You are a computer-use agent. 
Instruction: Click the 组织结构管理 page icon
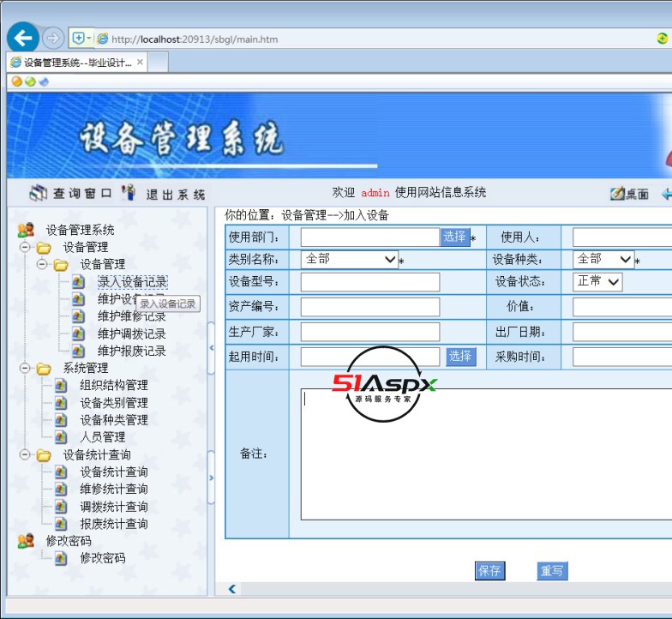tap(61, 385)
